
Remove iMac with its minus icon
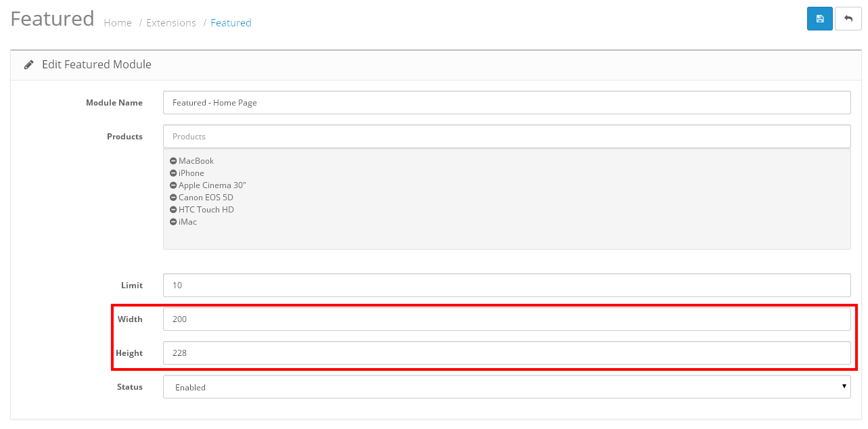pyautogui.click(x=173, y=222)
